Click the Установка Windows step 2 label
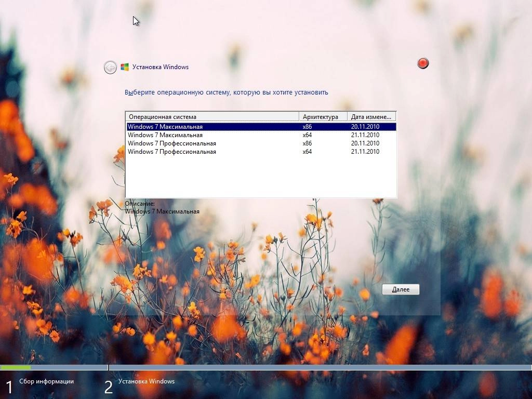This screenshot has height=399, width=532. pos(147,381)
